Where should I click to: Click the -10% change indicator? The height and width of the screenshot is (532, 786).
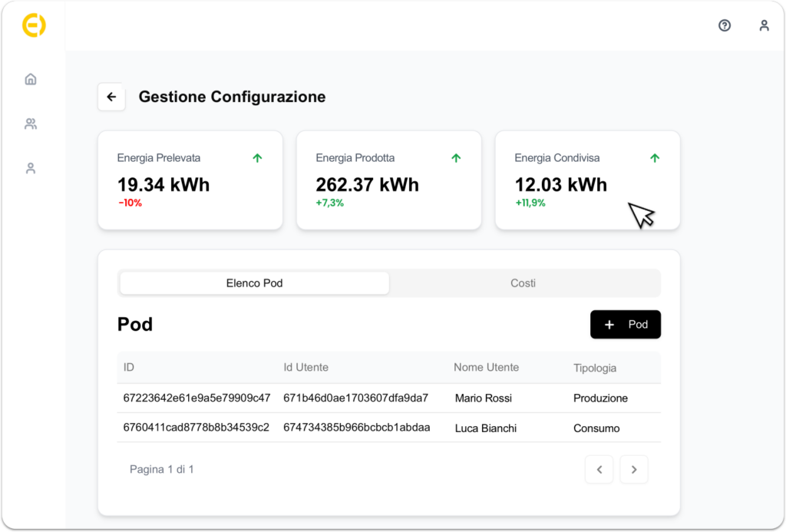click(130, 203)
